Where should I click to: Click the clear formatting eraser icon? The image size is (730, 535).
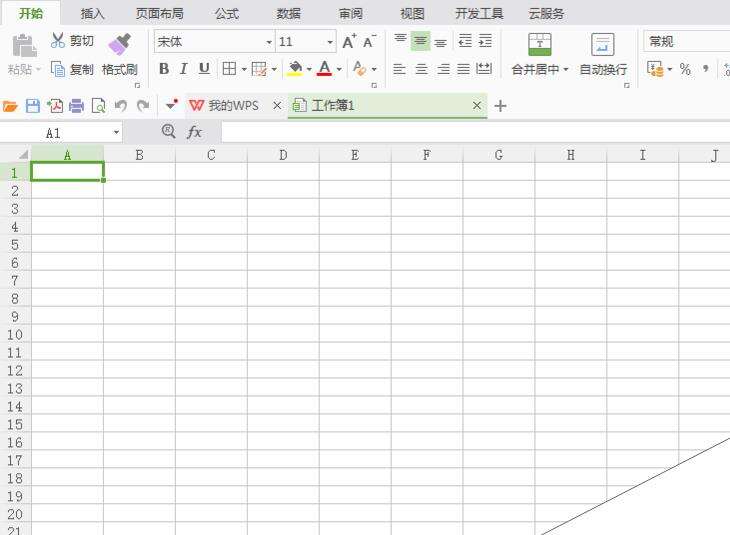[x=359, y=69]
